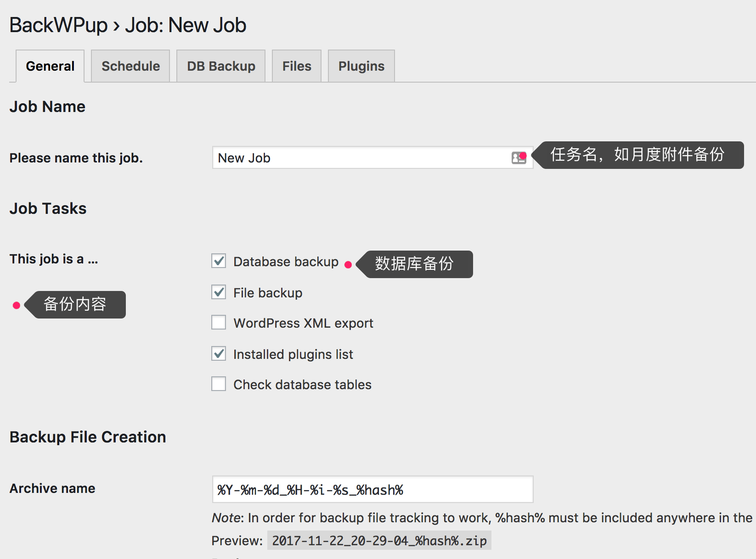
Task: Click the 备份内容 tooltip label
Action: click(x=75, y=304)
